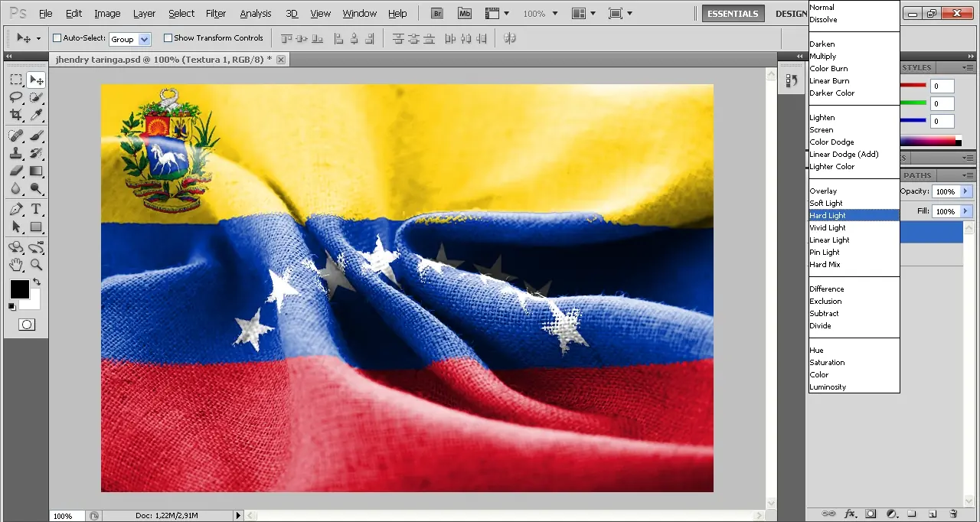The height and width of the screenshot is (522, 980).
Task: Switch to the Essentials workspace
Action: (x=733, y=14)
